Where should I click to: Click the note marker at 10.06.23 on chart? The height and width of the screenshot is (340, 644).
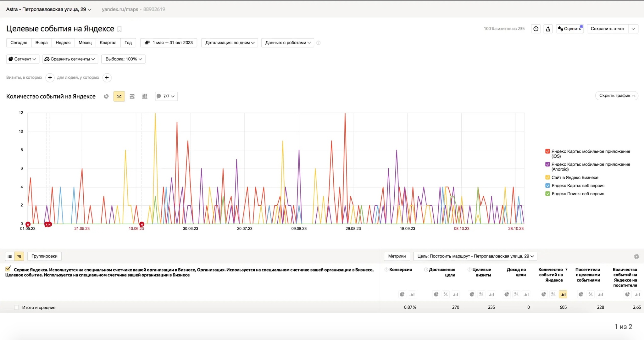pos(142,224)
